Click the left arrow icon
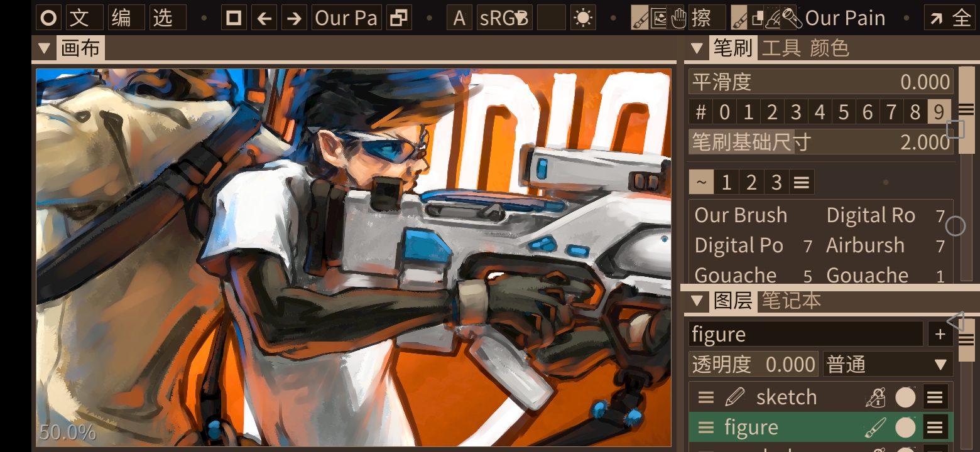The image size is (980, 452). pyautogui.click(x=264, y=18)
